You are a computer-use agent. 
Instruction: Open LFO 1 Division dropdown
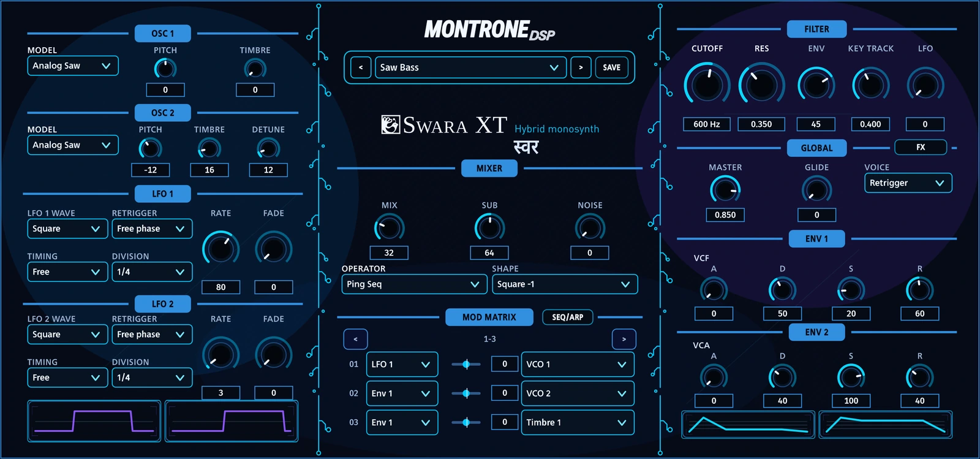pos(152,272)
